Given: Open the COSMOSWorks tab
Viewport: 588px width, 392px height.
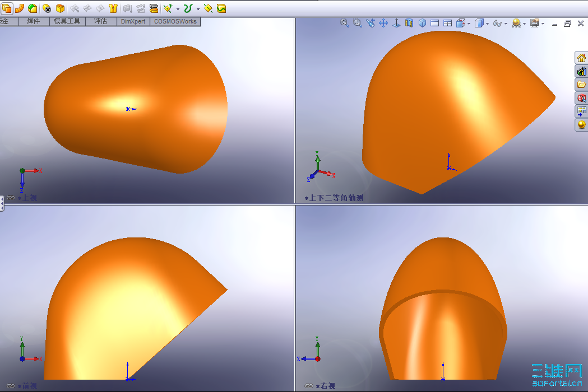Looking at the screenshot, I should (175, 21).
